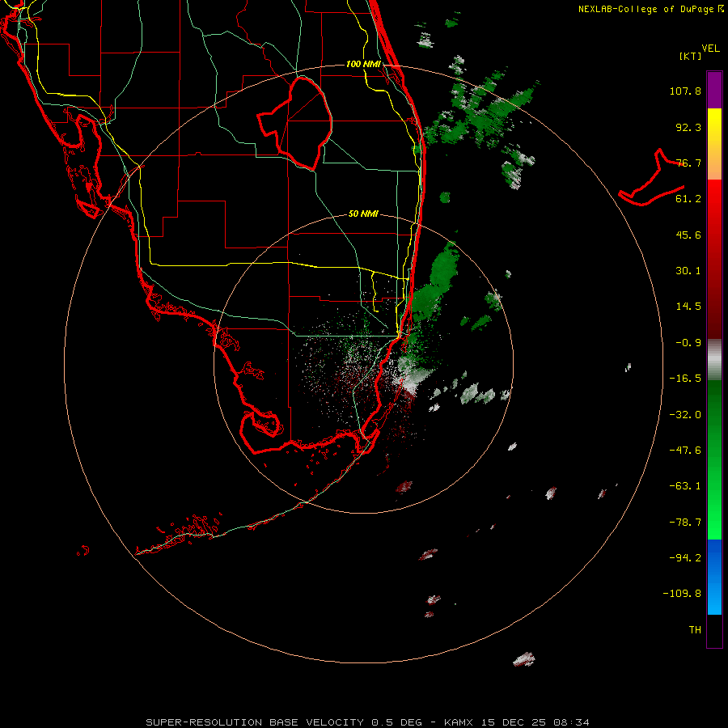Click the 45.6 velocity scale value

coord(688,235)
